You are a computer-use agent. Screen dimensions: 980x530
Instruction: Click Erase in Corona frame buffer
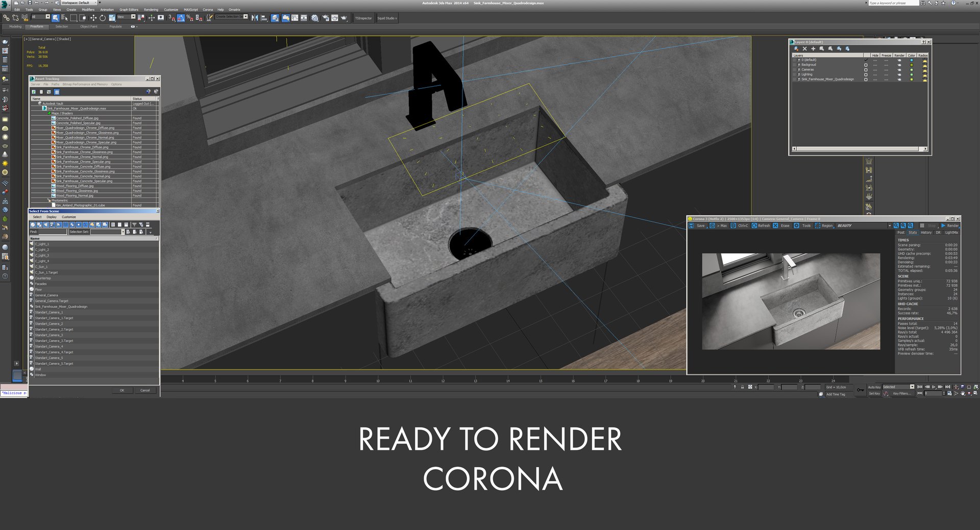[x=781, y=225]
